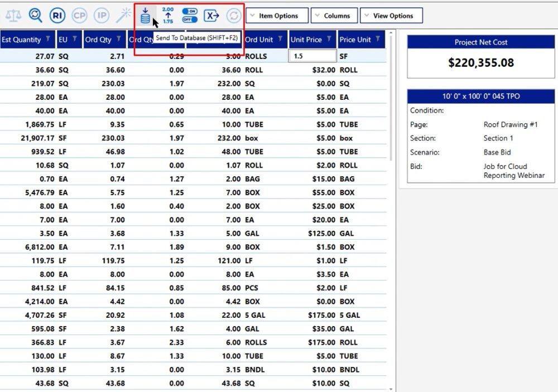558x392 pixels.
Task: Filter the Est Quantity column
Action: click(x=49, y=40)
